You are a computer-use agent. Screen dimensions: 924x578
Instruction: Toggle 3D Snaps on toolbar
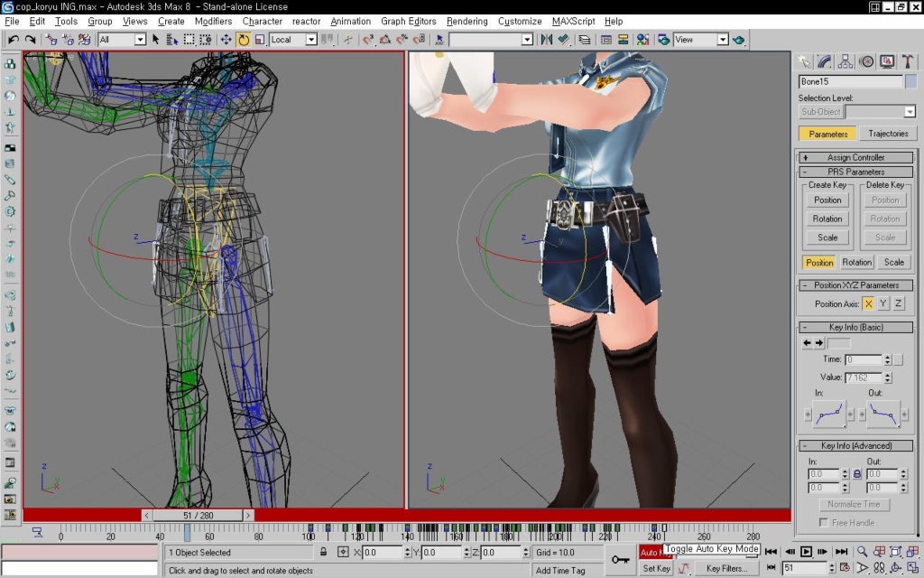click(368, 40)
